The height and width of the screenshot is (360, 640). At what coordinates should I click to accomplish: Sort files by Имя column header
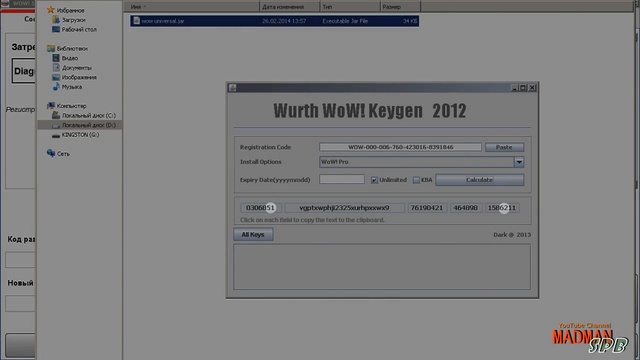(x=191, y=7)
